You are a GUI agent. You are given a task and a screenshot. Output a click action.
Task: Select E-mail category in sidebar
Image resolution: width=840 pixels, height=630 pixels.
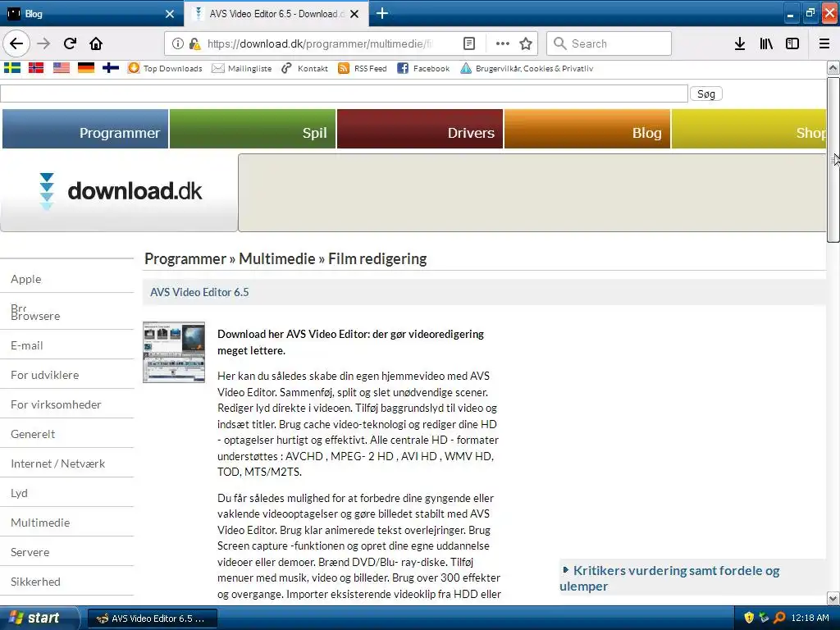click(x=27, y=345)
